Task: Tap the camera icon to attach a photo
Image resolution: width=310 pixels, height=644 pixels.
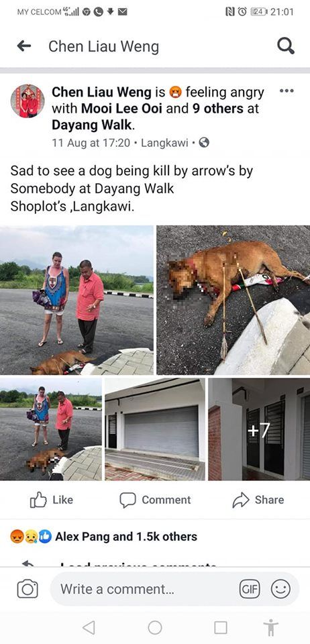Action: [28, 590]
